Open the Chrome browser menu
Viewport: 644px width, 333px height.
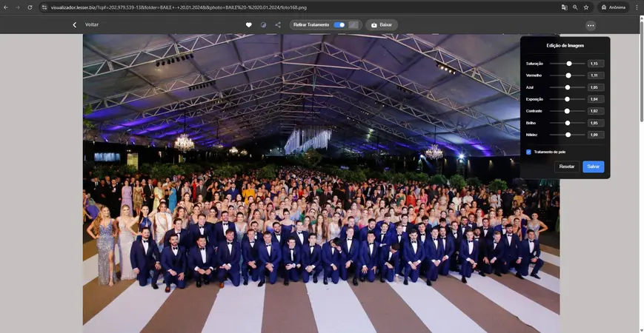pos(637,7)
